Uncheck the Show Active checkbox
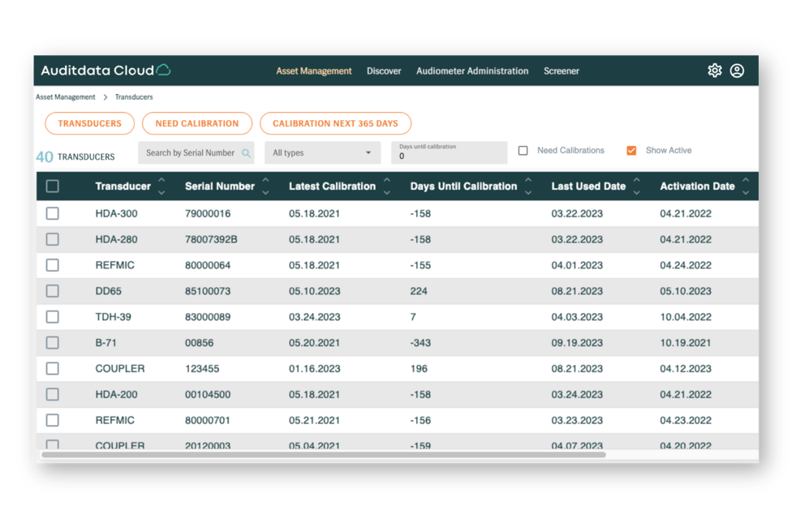 (631, 151)
